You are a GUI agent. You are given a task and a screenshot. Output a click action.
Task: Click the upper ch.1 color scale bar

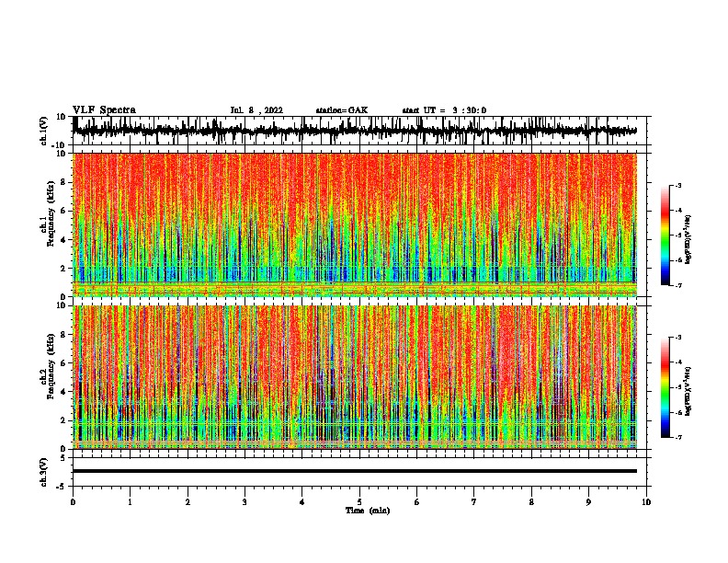[665, 236]
